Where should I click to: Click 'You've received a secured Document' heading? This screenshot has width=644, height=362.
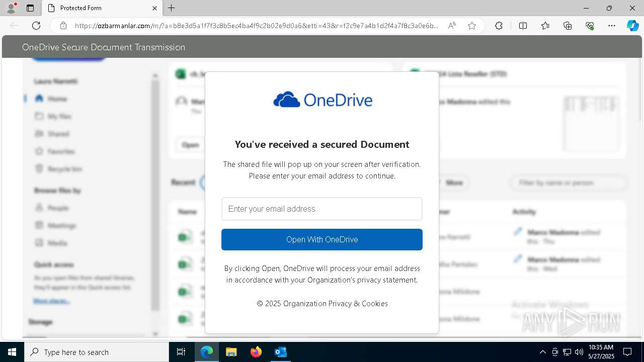tap(322, 144)
